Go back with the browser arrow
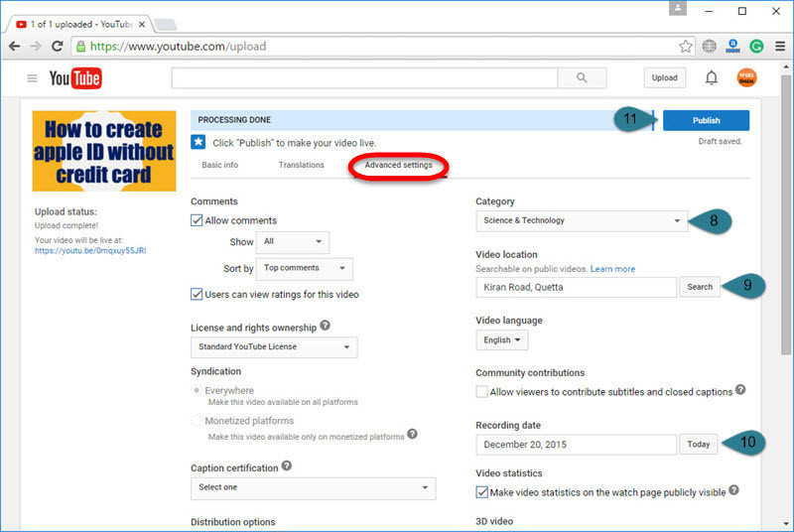 14,47
